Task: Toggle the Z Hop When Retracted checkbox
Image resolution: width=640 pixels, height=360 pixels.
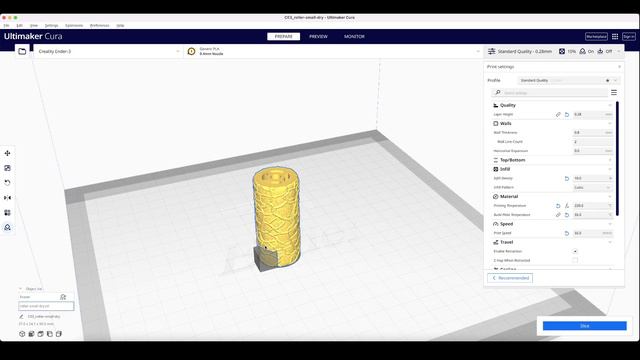Action: pyautogui.click(x=575, y=260)
